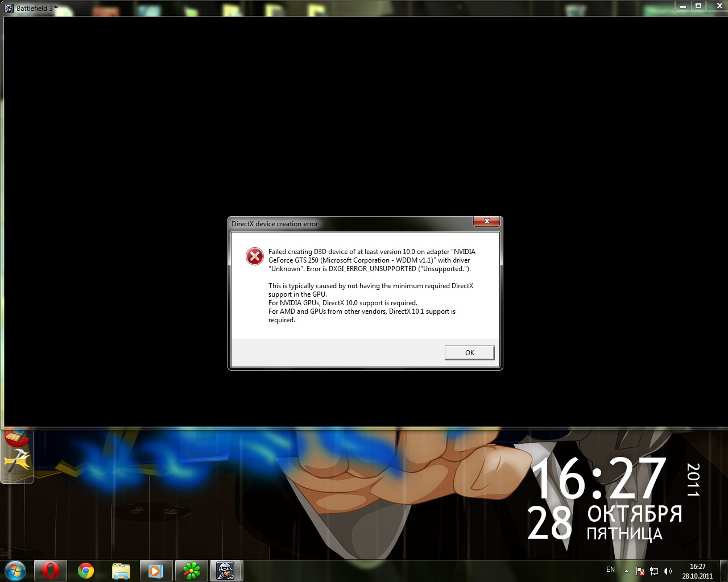Click the red error icon in the dialog
This screenshot has height=582, width=728.
[x=254, y=256]
